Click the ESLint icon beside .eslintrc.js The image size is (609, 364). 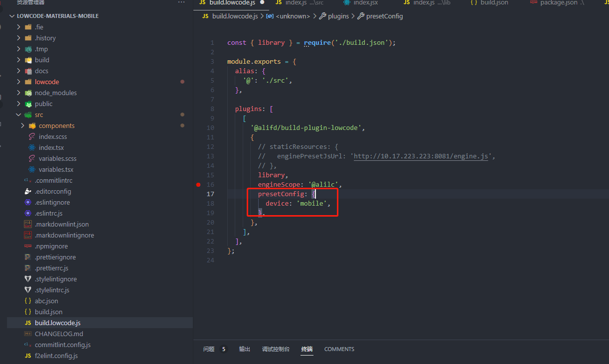tap(28, 213)
